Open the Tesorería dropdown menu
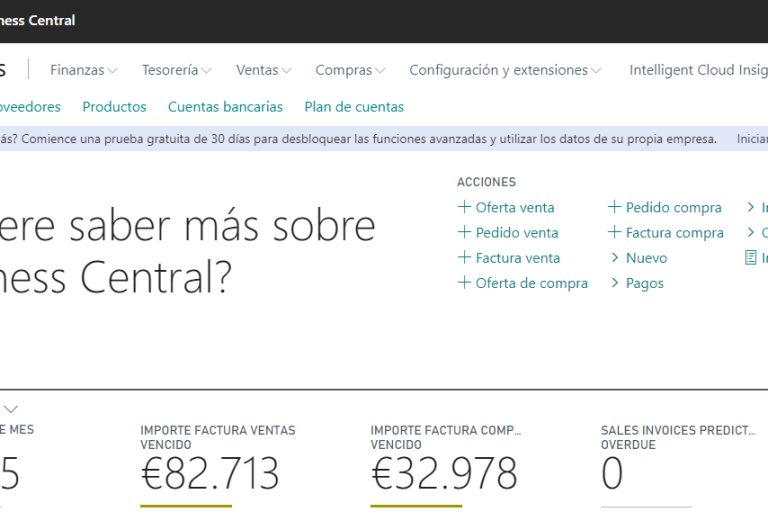This screenshot has height=512, width=768. click(x=176, y=70)
